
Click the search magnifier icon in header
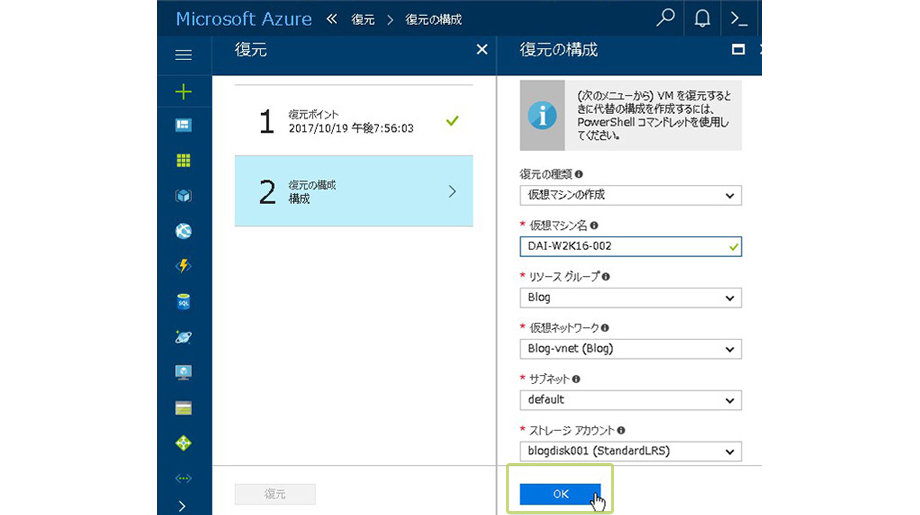pyautogui.click(x=665, y=19)
